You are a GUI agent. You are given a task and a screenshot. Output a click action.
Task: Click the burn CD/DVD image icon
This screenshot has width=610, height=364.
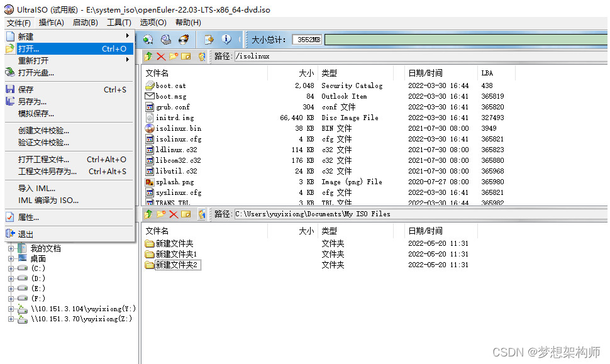[x=184, y=39]
